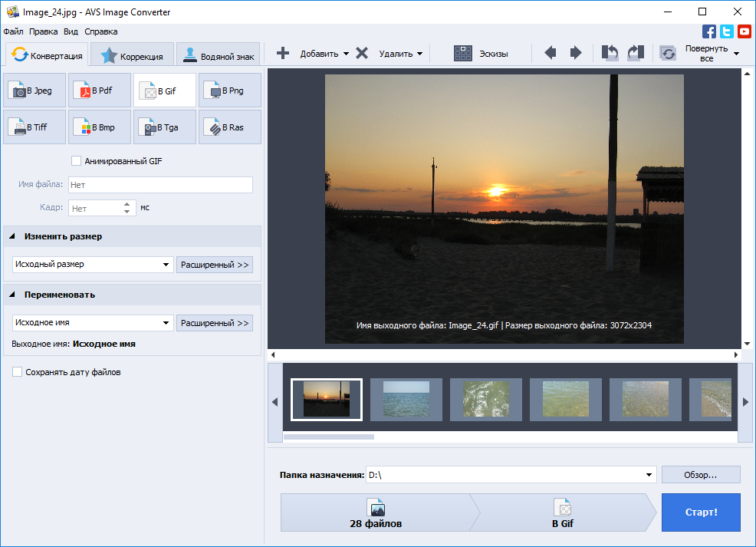756x547 pixels.
Task: Choose the B Pdf conversion format
Action: [x=100, y=91]
